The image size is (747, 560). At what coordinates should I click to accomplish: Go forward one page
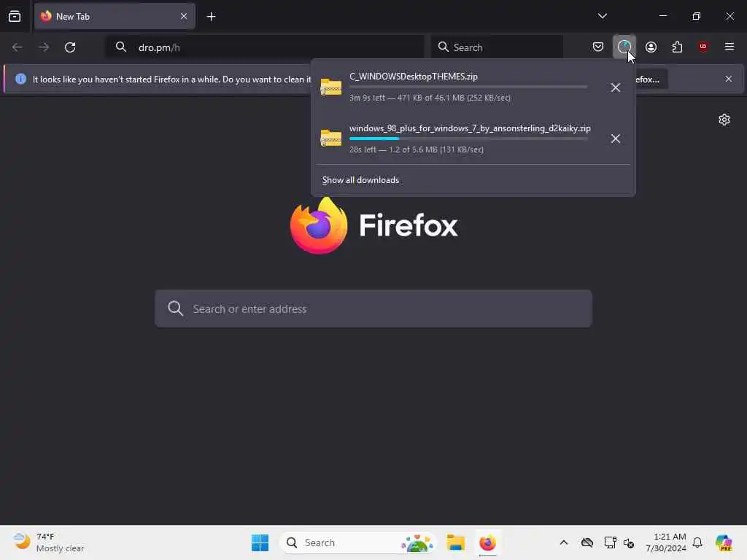point(44,47)
